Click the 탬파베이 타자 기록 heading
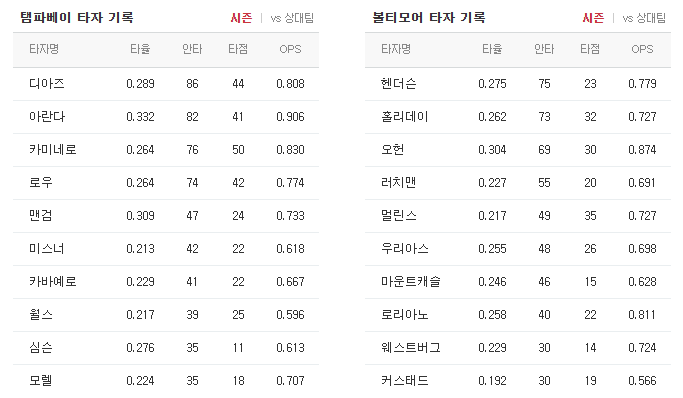Screen dimensions: 683x398 [77, 18]
